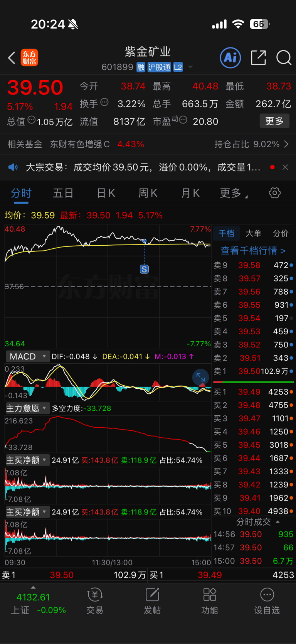Tap the 15:00 trade record row
This screenshot has width=296, height=644.
tap(253, 561)
